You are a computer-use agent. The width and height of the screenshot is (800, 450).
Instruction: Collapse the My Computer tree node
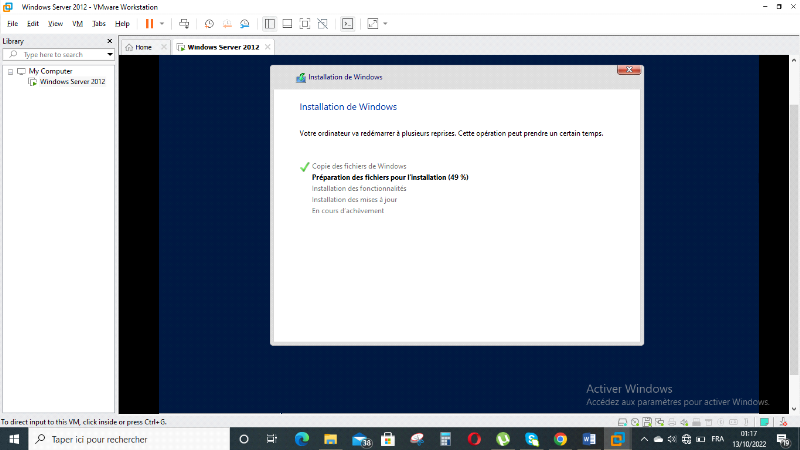pos(10,71)
